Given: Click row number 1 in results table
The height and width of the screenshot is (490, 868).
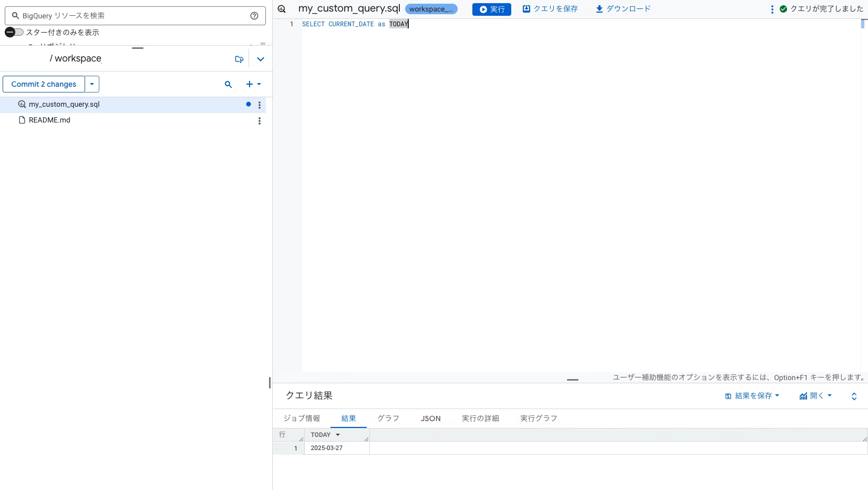Looking at the screenshot, I should (x=288, y=448).
